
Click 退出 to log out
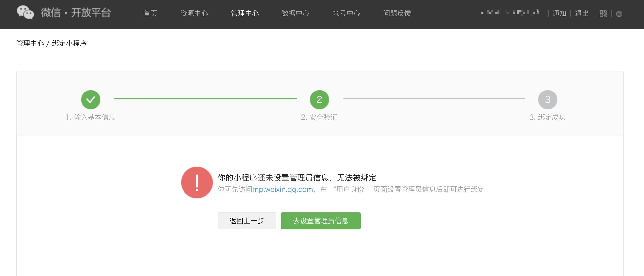(x=582, y=13)
